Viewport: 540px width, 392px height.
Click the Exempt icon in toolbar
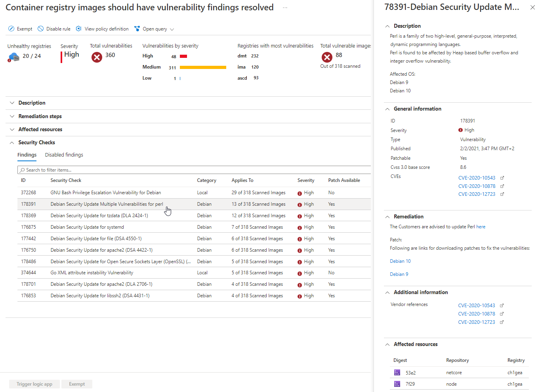11,29
